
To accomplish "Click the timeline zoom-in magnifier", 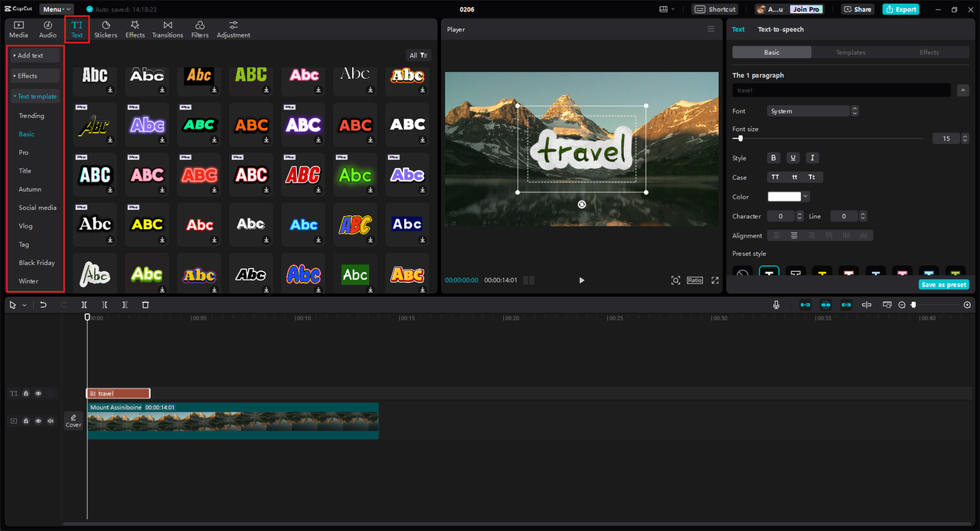I will click(x=967, y=305).
